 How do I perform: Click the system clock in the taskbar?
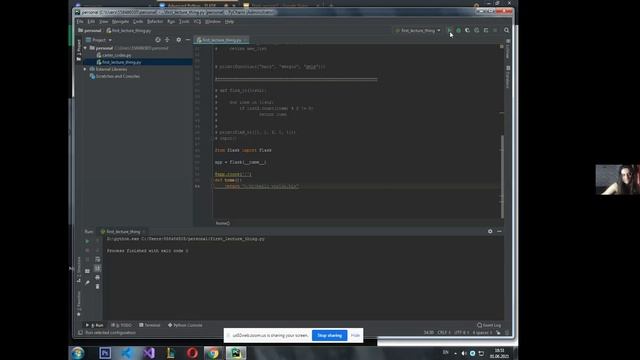click(499, 353)
